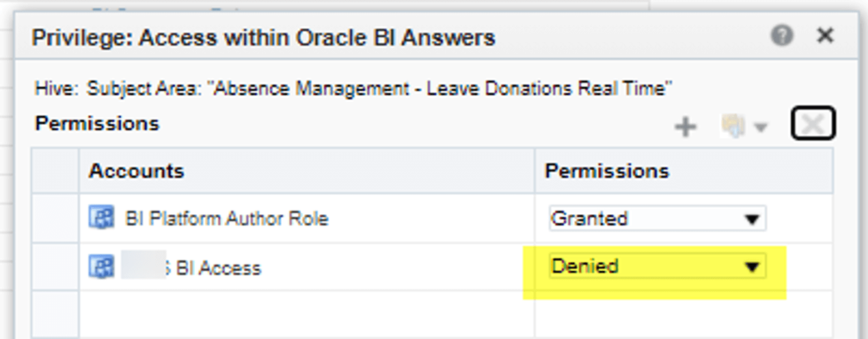The image size is (868, 339).
Task: Select the BI Platform Author Role row
Action: click(432, 218)
